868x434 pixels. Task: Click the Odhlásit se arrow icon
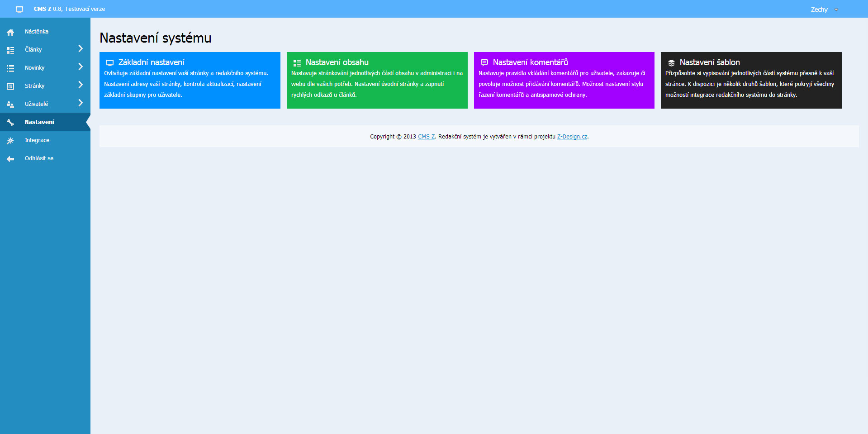pos(10,159)
